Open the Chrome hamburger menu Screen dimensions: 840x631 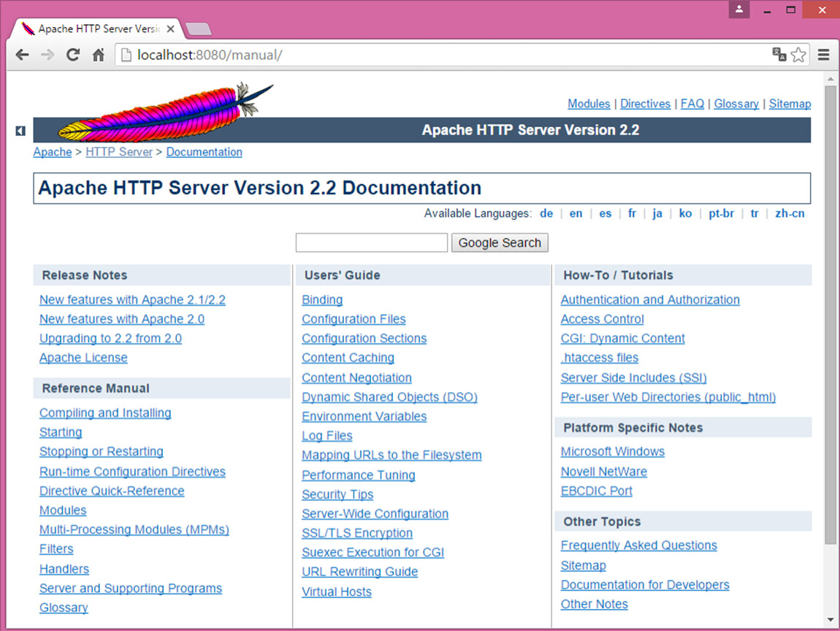click(x=823, y=55)
